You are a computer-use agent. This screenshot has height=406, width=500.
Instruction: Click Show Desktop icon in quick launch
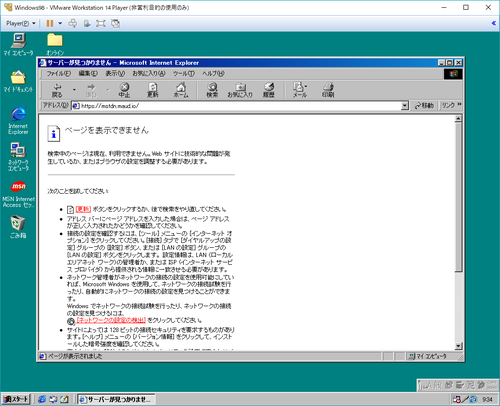coord(64,399)
